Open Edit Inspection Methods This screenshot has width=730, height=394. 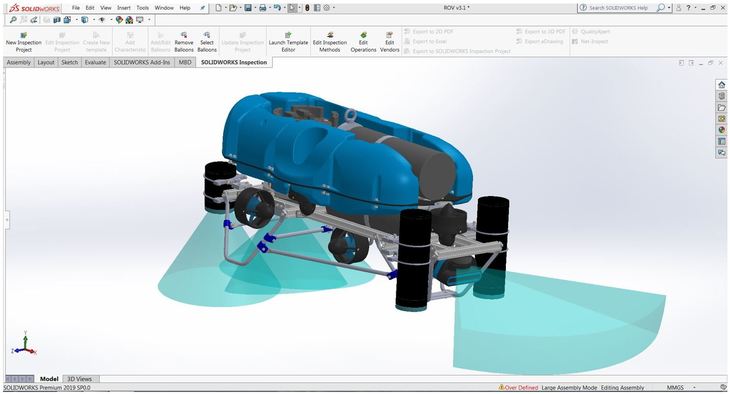(x=330, y=42)
